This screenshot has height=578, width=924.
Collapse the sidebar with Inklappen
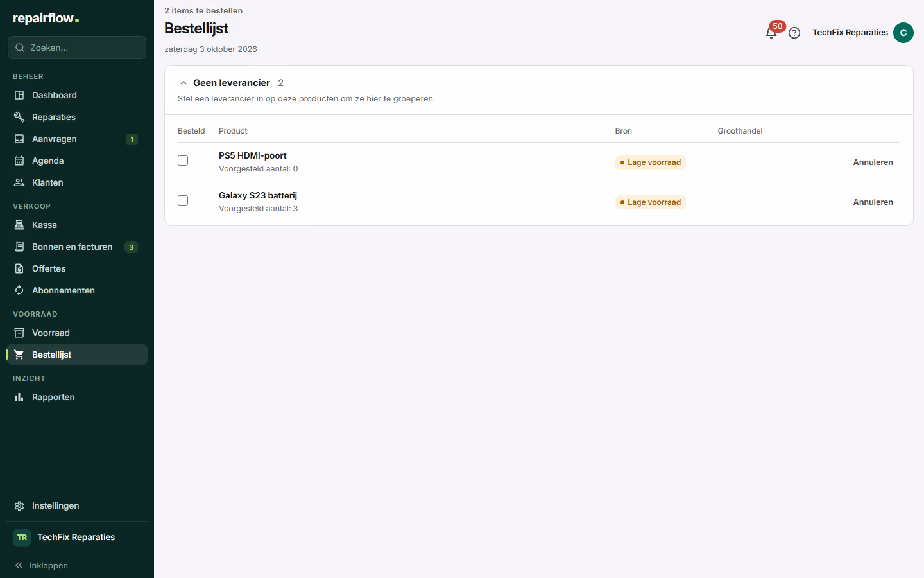pos(42,565)
